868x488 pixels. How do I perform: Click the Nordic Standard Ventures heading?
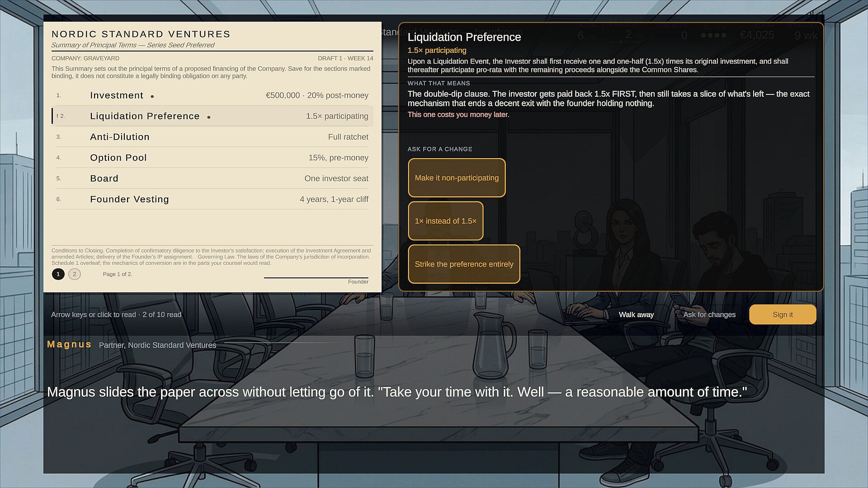(141, 34)
